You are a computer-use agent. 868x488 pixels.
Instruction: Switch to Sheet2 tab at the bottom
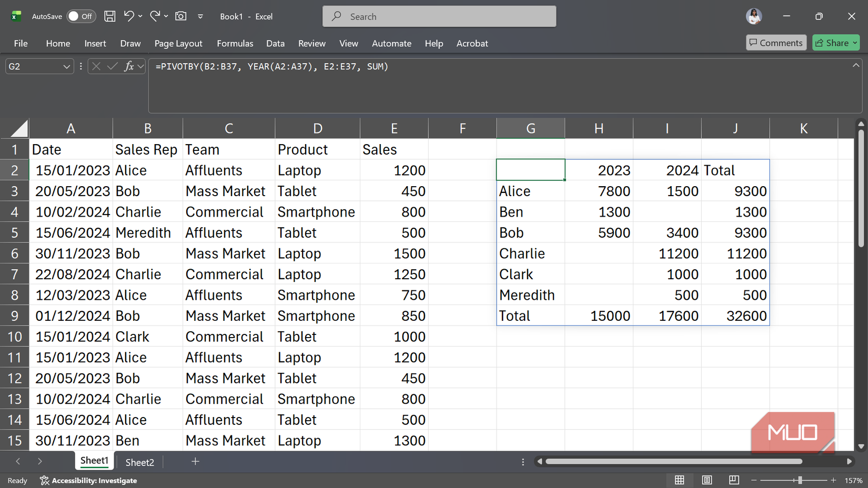(139, 462)
